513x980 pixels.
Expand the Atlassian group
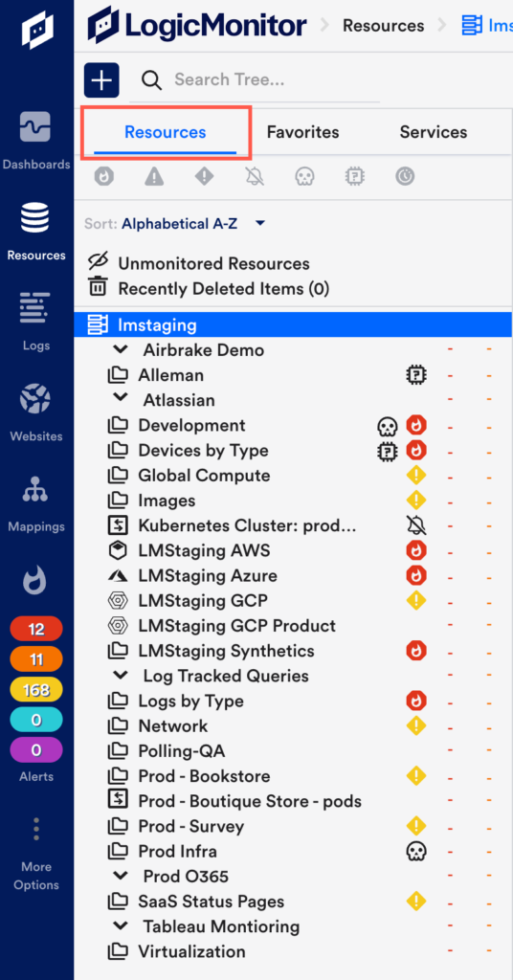[x=120, y=399]
